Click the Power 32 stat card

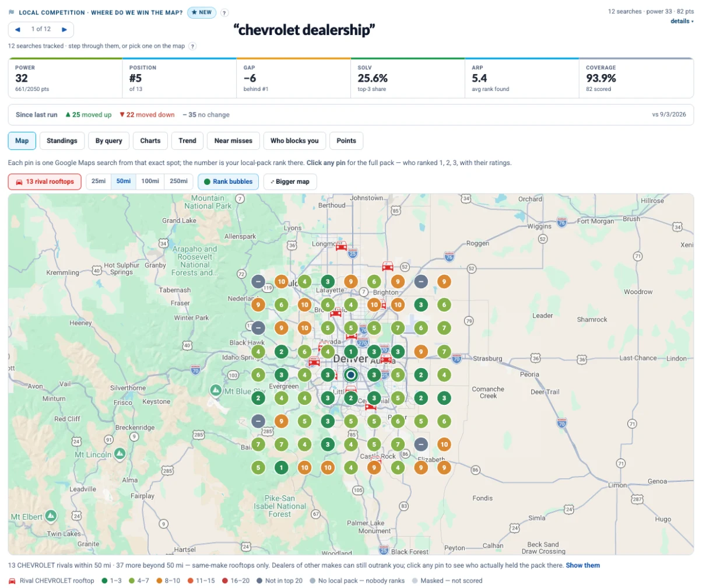point(65,78)
